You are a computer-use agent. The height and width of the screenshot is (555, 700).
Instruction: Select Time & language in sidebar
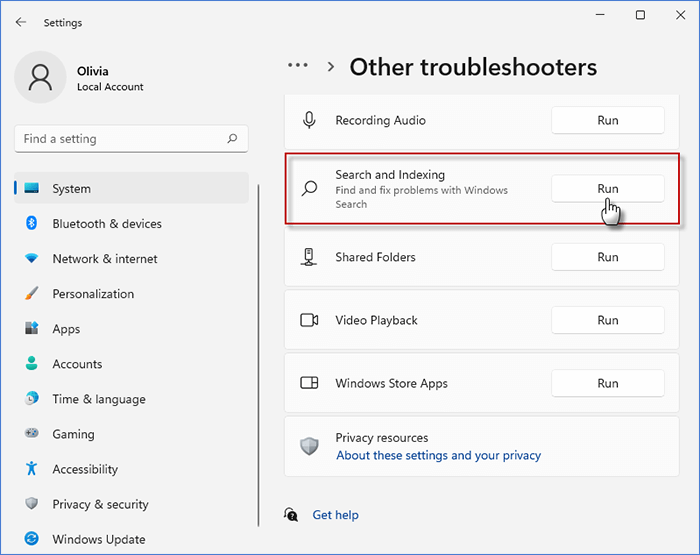point(98,399)
